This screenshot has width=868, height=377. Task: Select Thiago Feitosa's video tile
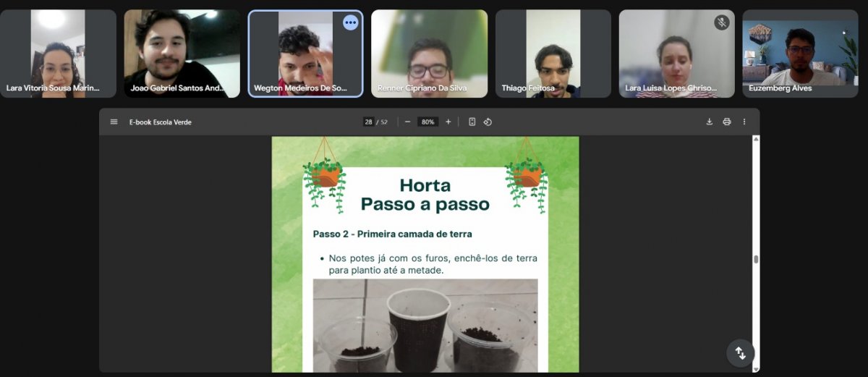553,53
